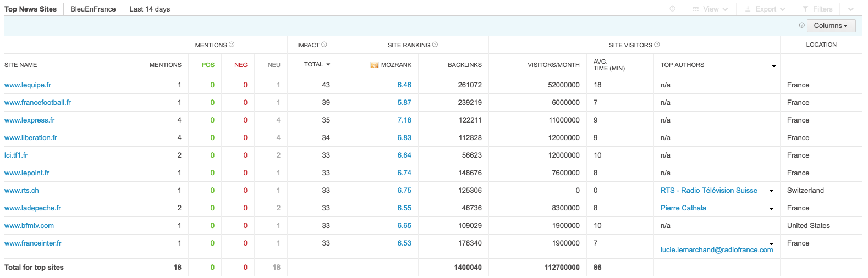
Task: Click visitors value 52000000
Action: pyautogui.click(x=564, y=85)
